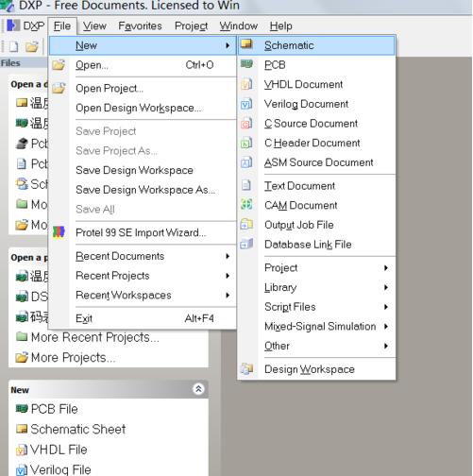
Task: Choose Open Project... from File menu
Action: click(x=144, y=88)
